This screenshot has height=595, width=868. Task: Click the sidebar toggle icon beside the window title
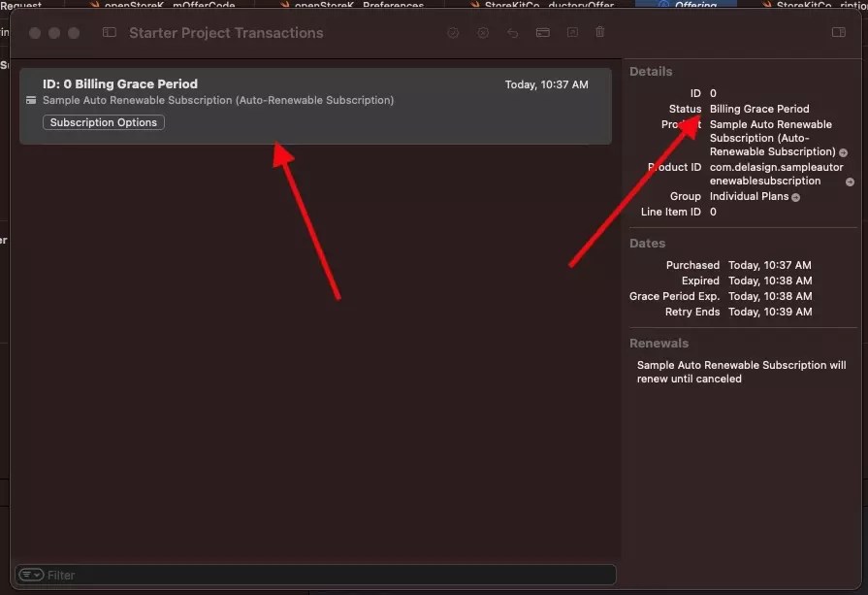point(109,31)
